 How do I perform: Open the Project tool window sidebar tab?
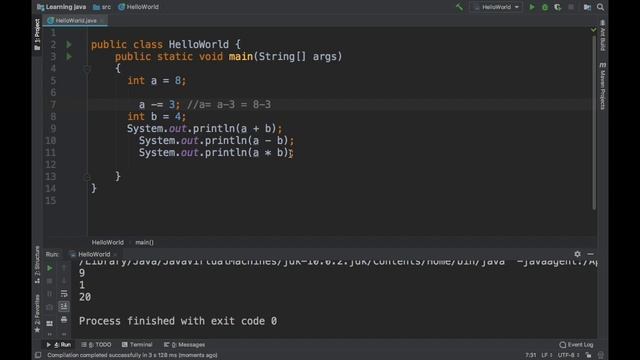[x=37, y=35]
